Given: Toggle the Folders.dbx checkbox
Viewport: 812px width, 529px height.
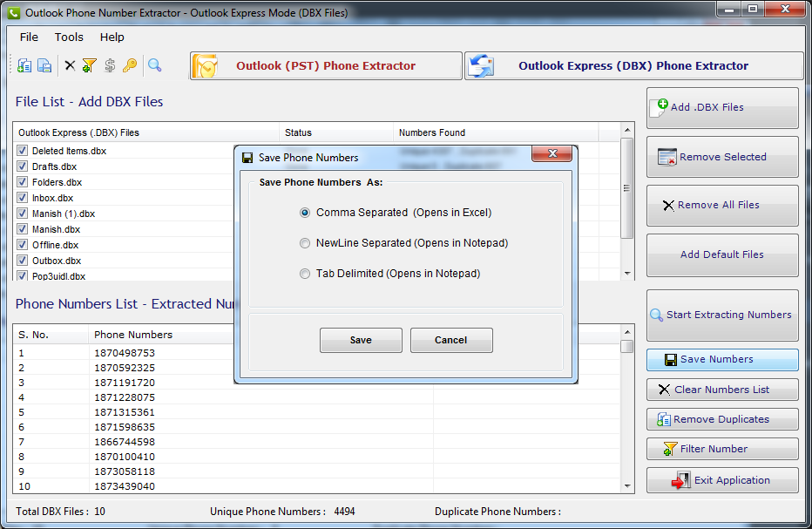Looking at the screenshot, I should (22, 182).
